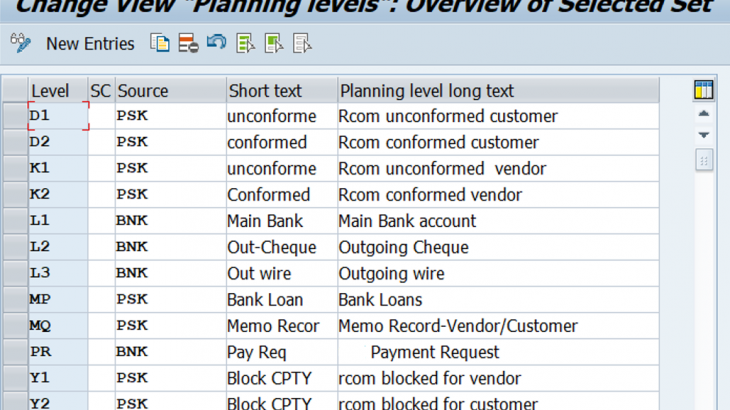
Task: Click the Display/Change toggle glasses icon
Action: pyautogui.click(x=20, y=43)
